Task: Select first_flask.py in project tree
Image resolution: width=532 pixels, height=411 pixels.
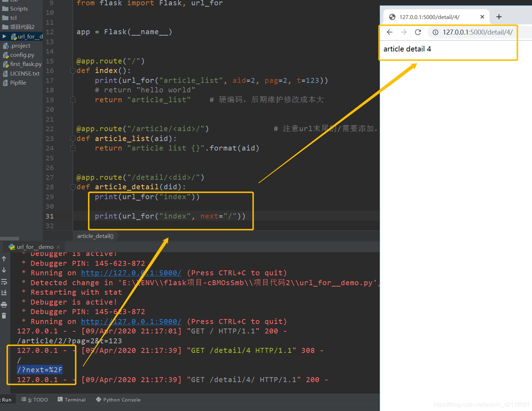Action: click(22, 64)
